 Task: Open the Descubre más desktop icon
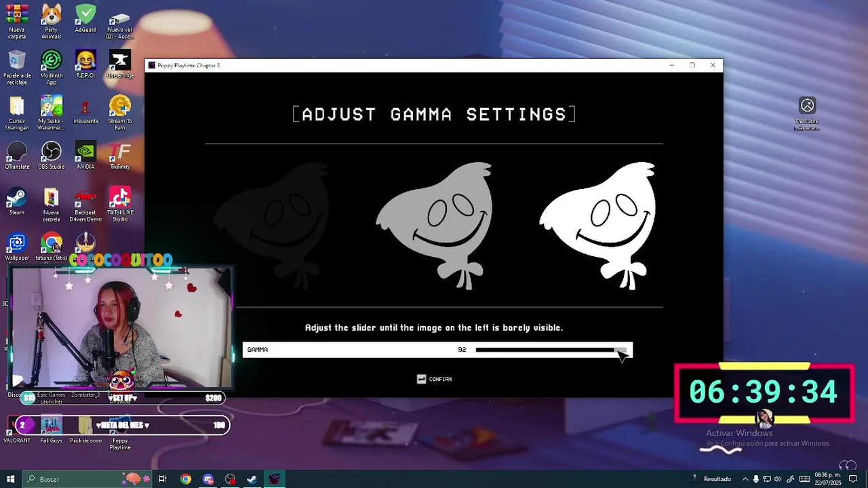pos(807,114)
